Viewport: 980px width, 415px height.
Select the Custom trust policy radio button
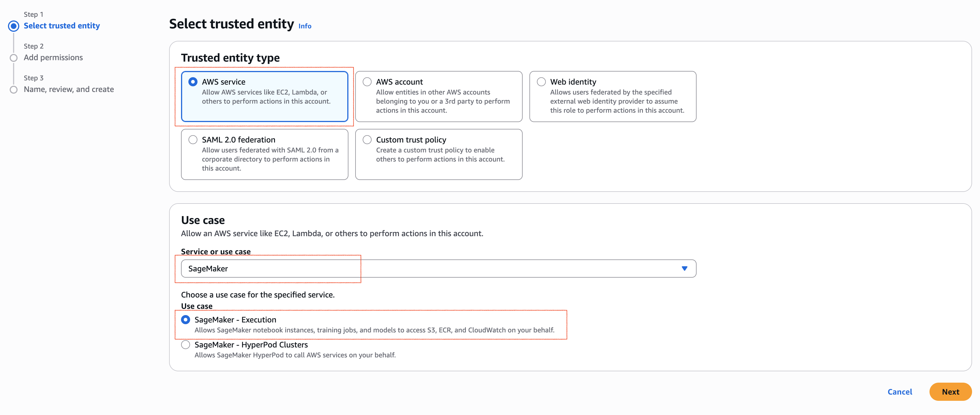tap(367, 140)
